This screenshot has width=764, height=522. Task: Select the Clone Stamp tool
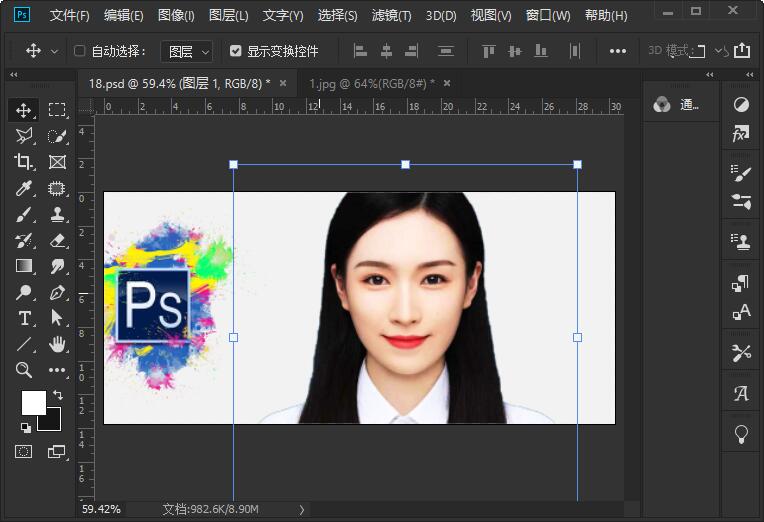click(57, 214)
